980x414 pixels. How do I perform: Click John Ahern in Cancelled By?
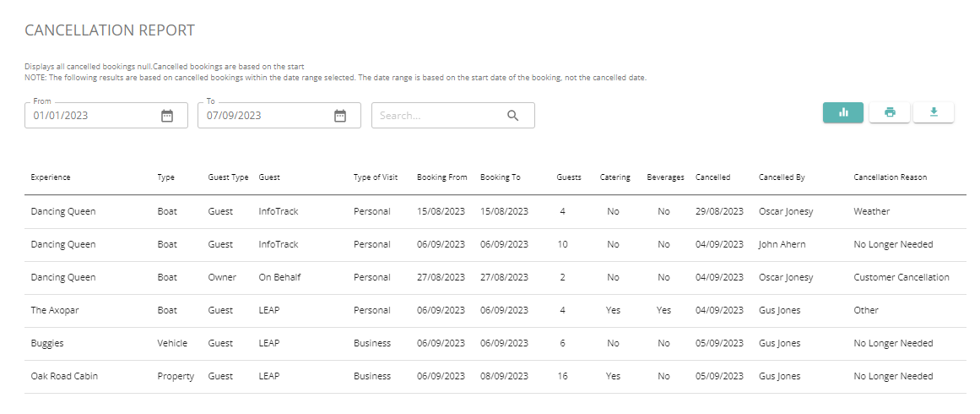point(782,244)
